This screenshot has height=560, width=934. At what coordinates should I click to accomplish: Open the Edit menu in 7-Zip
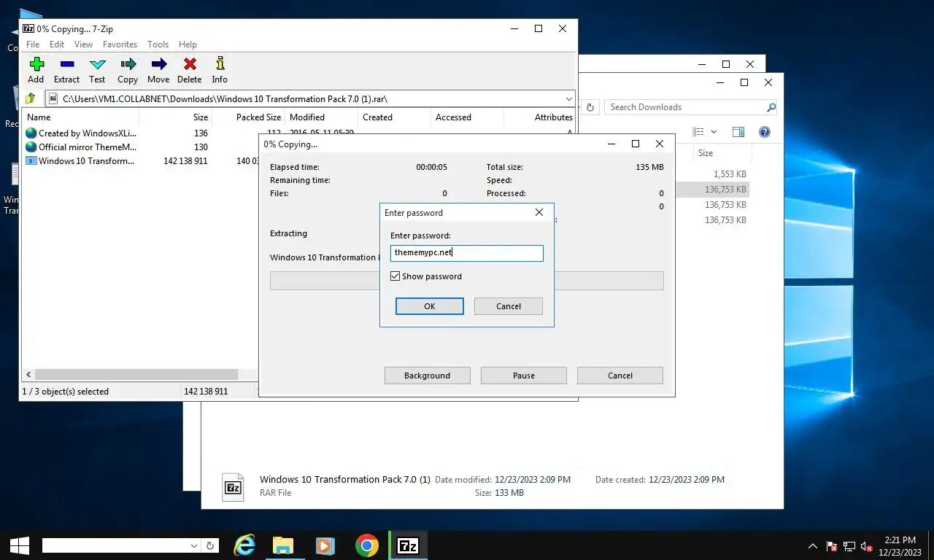(x=57, y=44)
